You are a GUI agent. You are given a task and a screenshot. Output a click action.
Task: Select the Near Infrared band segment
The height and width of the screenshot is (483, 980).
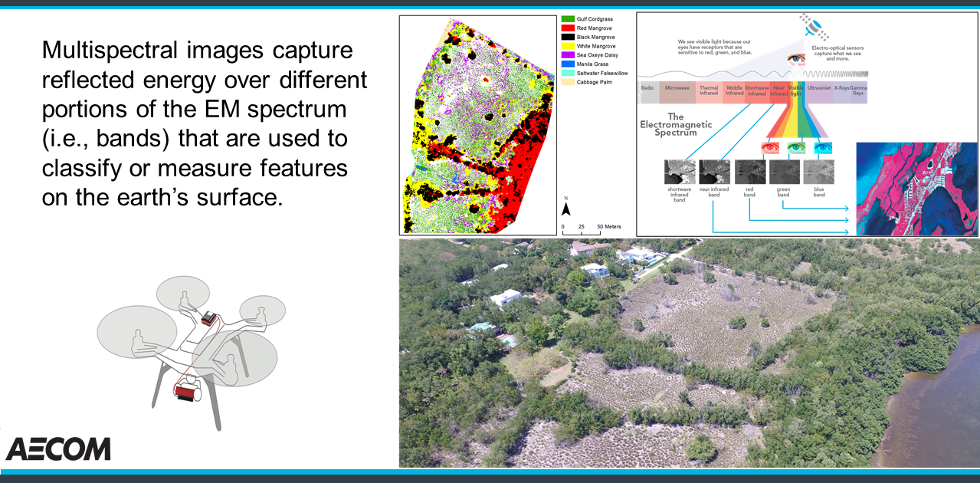click(779, 90)
